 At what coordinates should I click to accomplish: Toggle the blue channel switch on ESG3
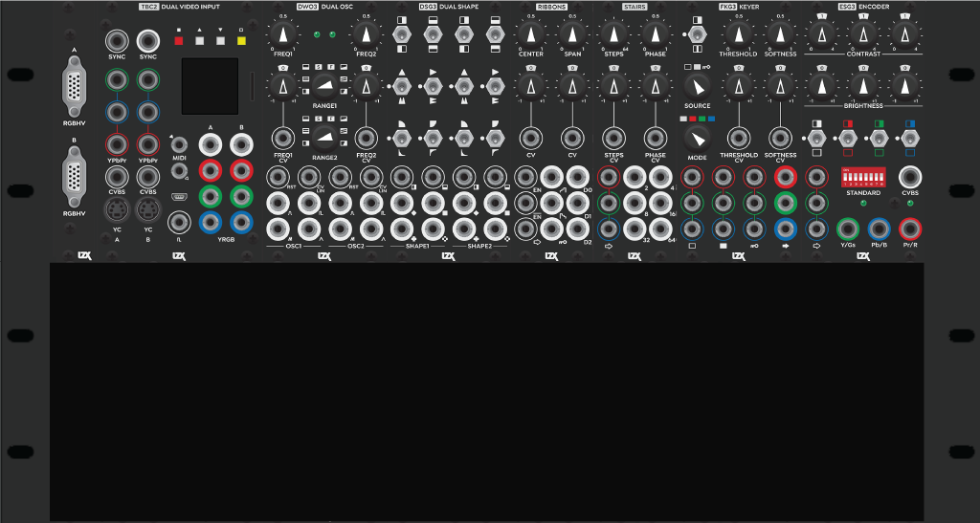tap(909, 138)
